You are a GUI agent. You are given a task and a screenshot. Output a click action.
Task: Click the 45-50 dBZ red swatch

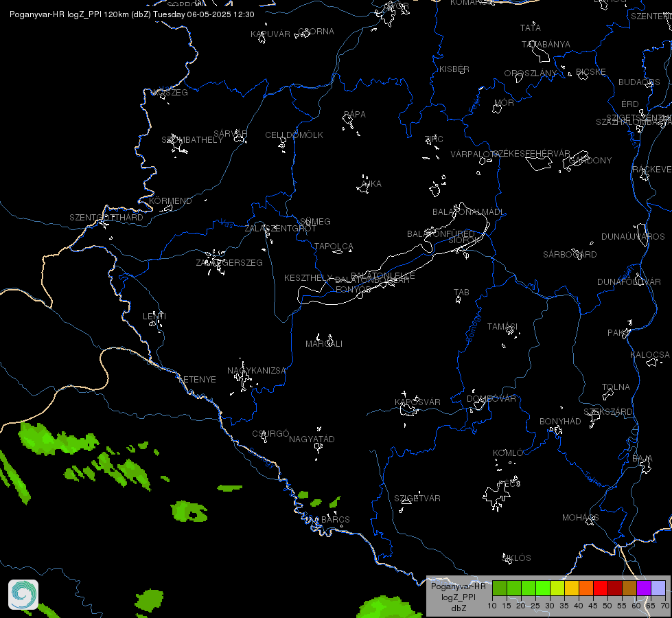[x=601, y=588]
